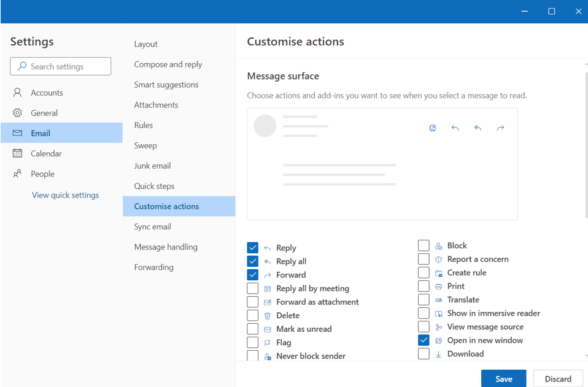588x387 pixels.
Task: Switch to the Sync email settings page
Action: [x=152, y=226]
